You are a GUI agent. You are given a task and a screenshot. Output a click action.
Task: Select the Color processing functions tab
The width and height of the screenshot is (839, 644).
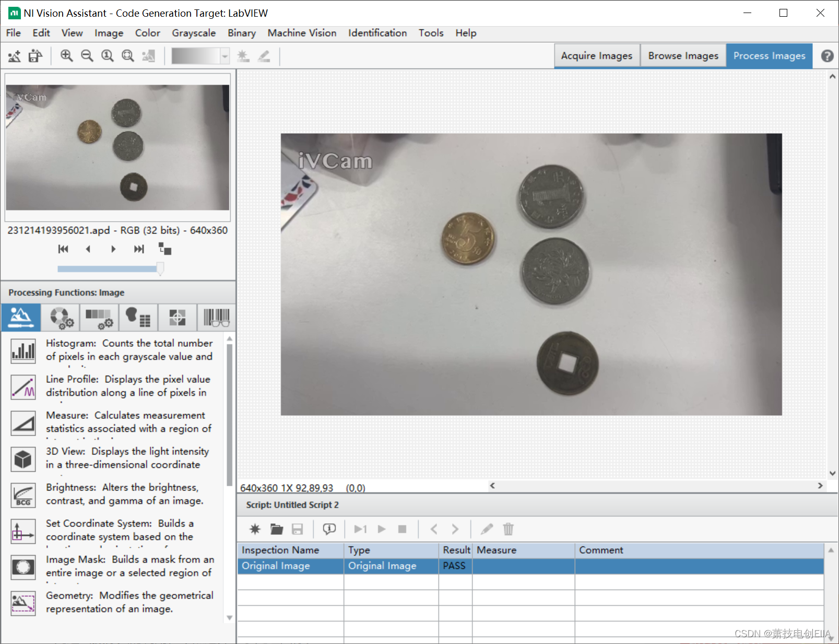click(61, 317)
